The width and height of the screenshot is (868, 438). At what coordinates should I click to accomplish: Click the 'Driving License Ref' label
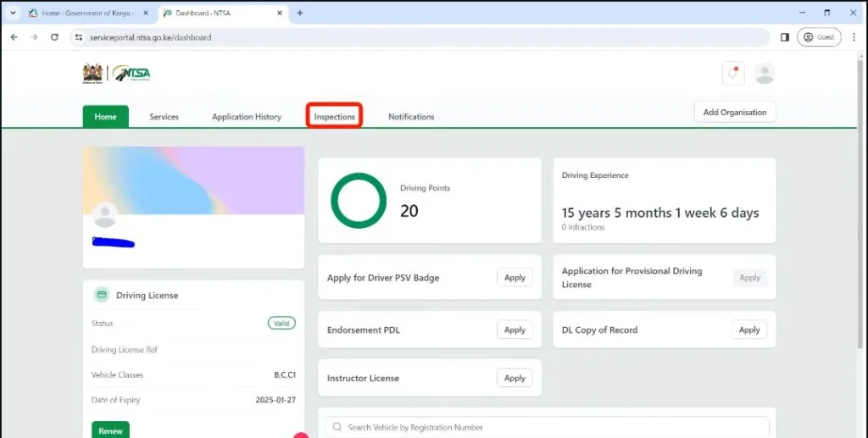[x=125, y=350]
